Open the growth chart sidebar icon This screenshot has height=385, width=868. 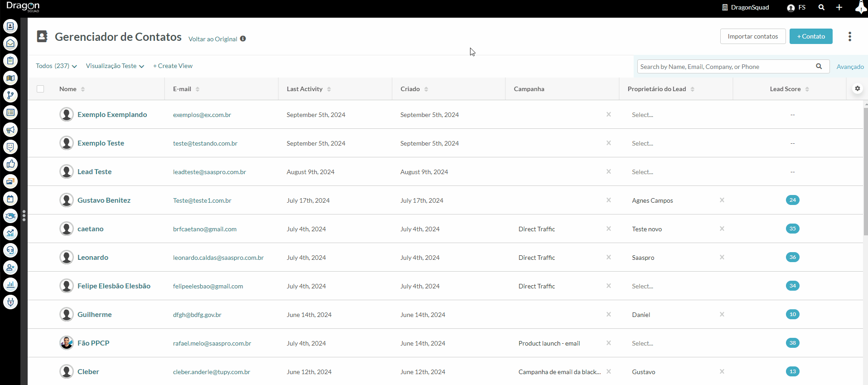click(10, 233)
